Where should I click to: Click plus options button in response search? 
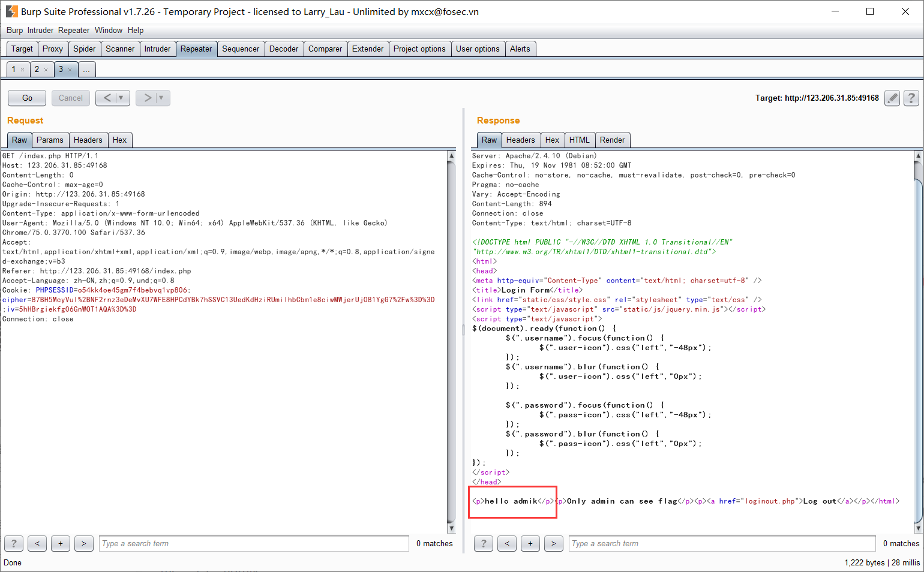530,543
